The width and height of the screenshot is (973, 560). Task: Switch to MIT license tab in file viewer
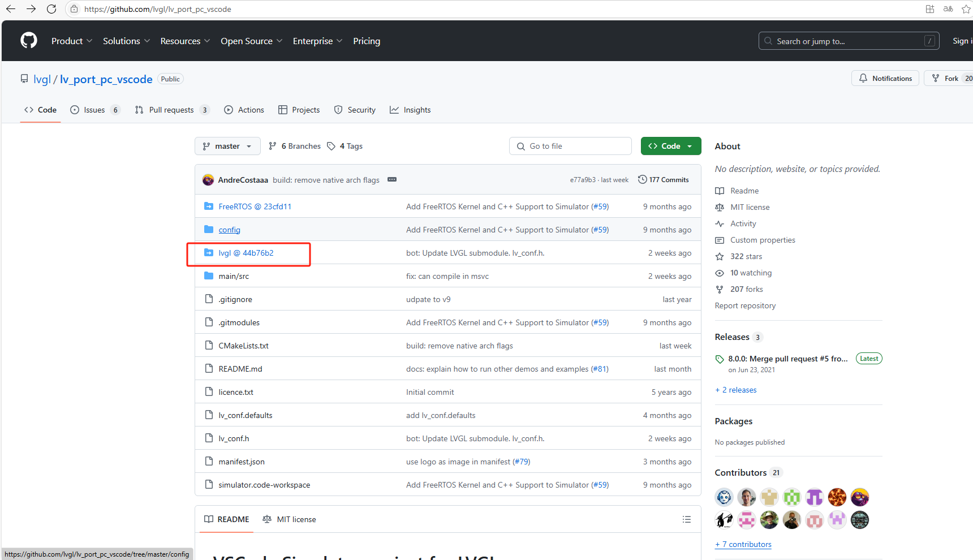(290, 519)
